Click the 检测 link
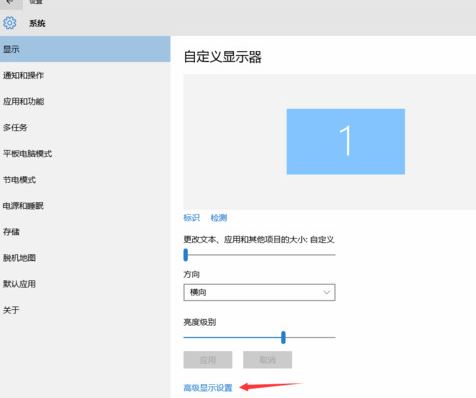The height and width of the screenshot is (398, 476). click(x=219, y=218)
